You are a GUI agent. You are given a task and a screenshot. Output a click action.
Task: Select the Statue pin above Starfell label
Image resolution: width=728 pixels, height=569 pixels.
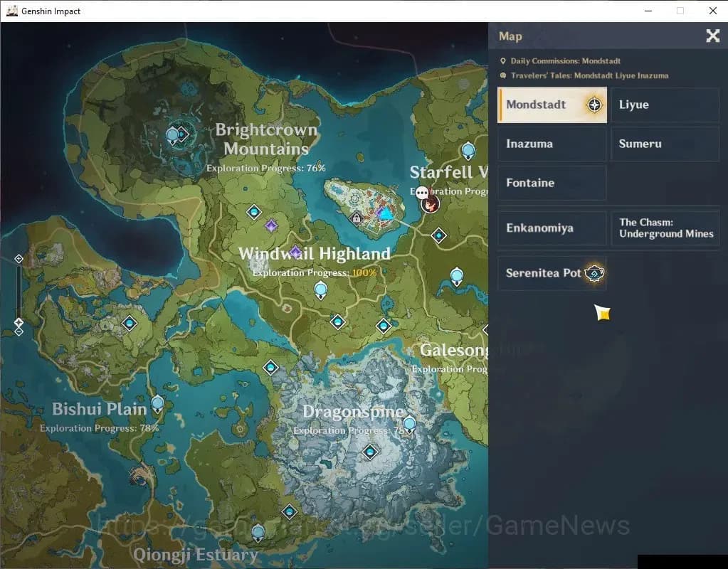tap(468, 151)
